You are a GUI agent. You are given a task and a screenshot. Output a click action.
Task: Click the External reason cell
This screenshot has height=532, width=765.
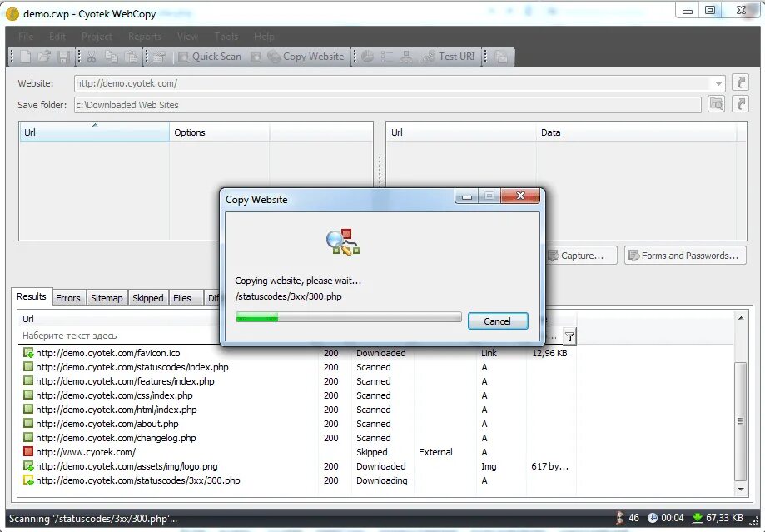(435, 452)
